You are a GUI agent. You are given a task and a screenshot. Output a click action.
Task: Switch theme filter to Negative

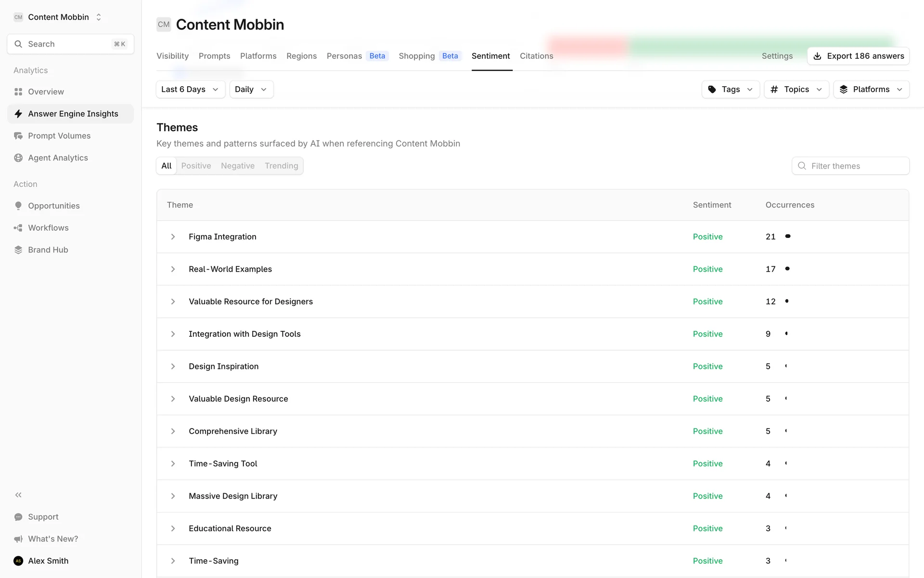tap(238, 166)
